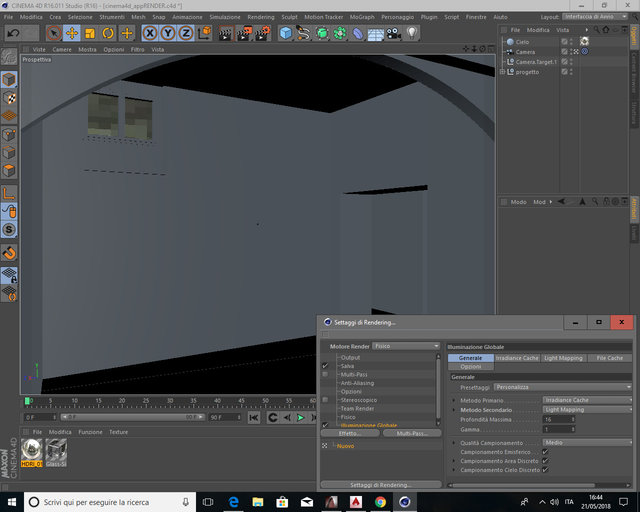This screenshot has height=512, width=640.
Task: Open the Rendering menu
Action: pos(260,17)
